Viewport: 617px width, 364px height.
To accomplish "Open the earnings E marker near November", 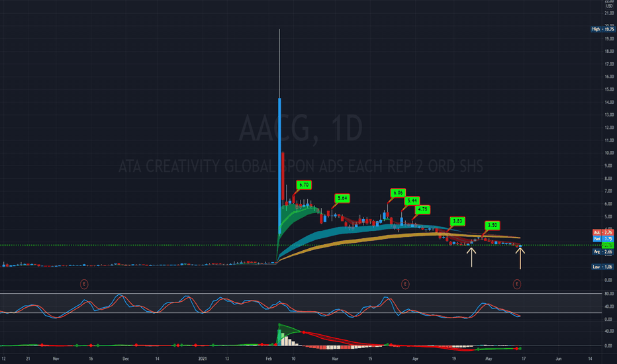I will tap(84, 284).
